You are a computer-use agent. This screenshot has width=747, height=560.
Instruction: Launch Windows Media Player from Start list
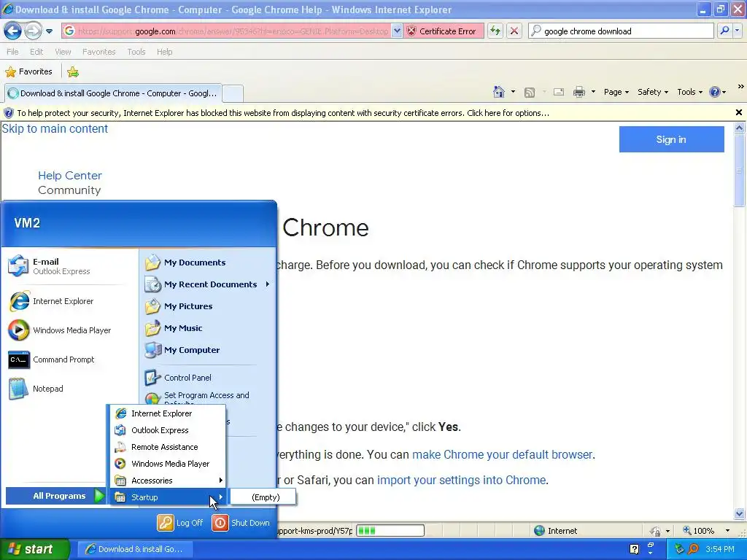click(x=69, y=330)
